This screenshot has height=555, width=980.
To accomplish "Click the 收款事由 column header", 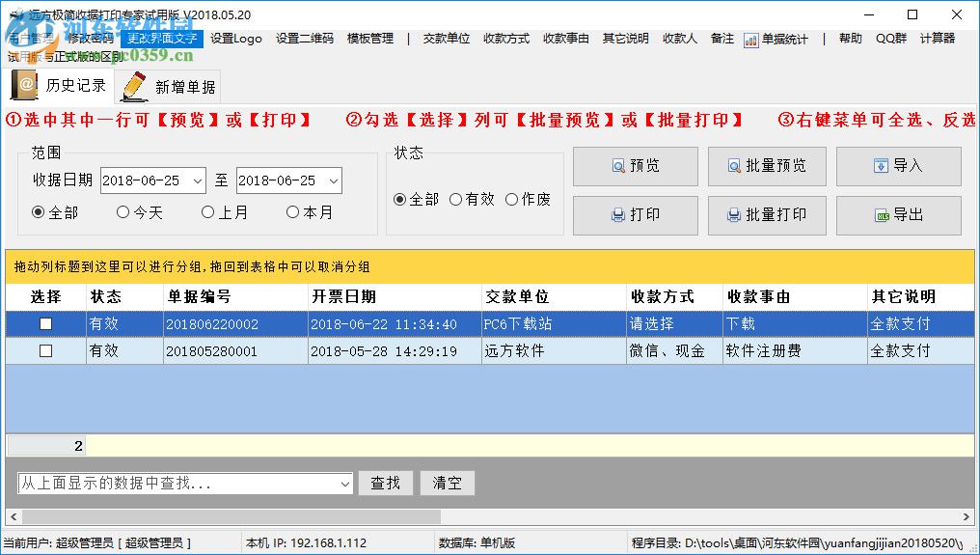I will (x=796, y=297).
